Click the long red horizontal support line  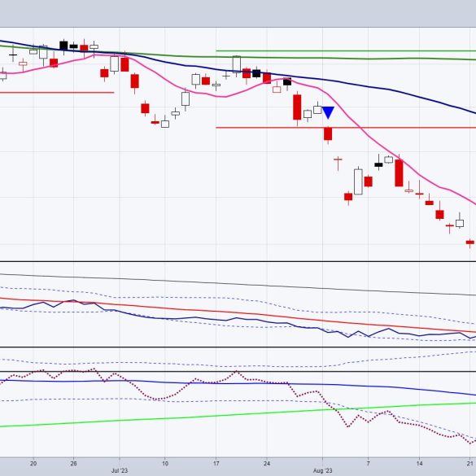[x=346, y=128]
